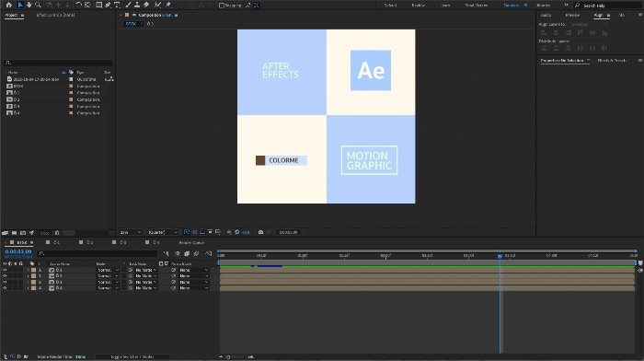
Task: Open layer 3 Parent & Link dropdown
Action: pyautogui.click(x=194, y=282)
